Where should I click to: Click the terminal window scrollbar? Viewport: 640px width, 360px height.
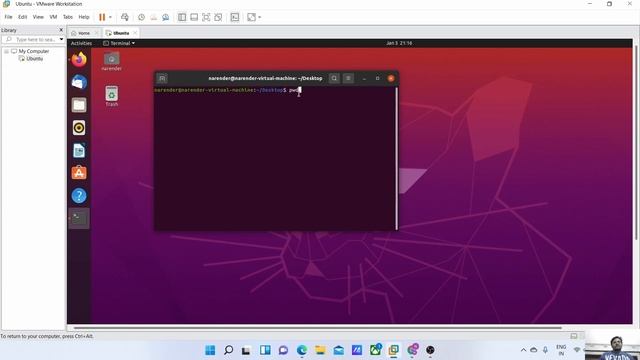click(396, 158)
